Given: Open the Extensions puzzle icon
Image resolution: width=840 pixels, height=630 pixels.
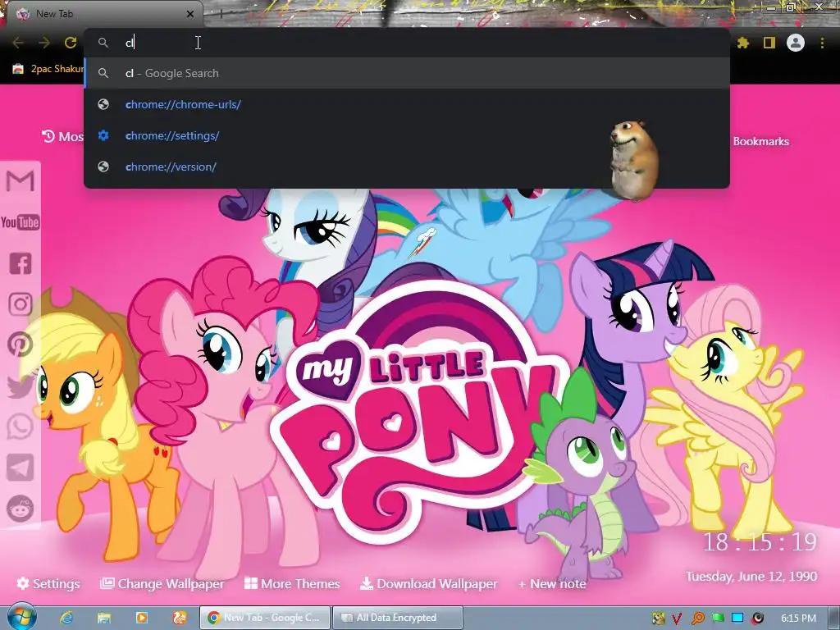Looking at the screenshot, I should click(743, 43).
